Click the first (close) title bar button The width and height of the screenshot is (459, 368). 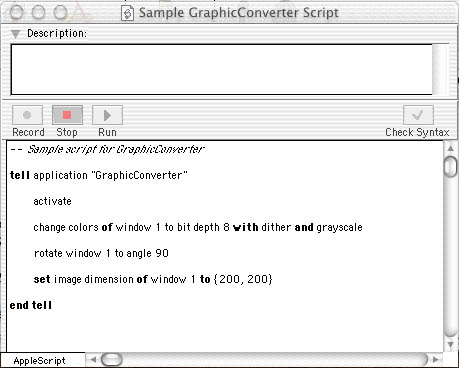pos(16,13)
